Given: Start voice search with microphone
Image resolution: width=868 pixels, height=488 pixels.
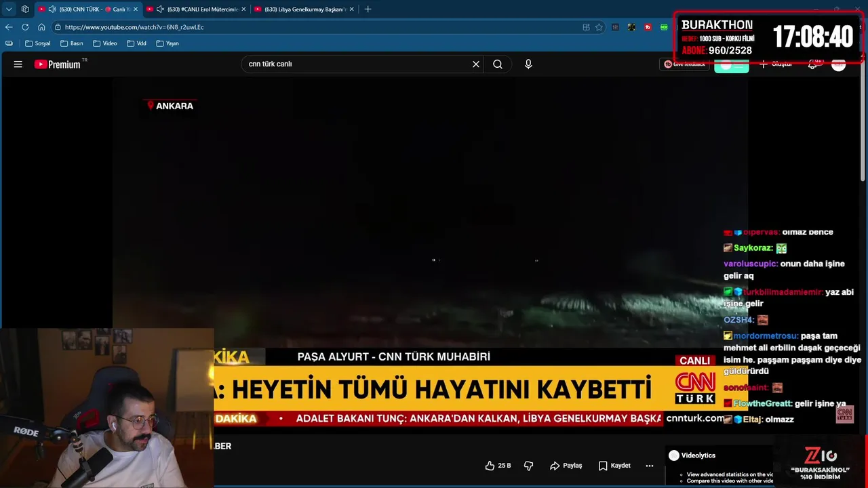Looking at the screenshot, I should pyautogui.click(x=528, y=64).
